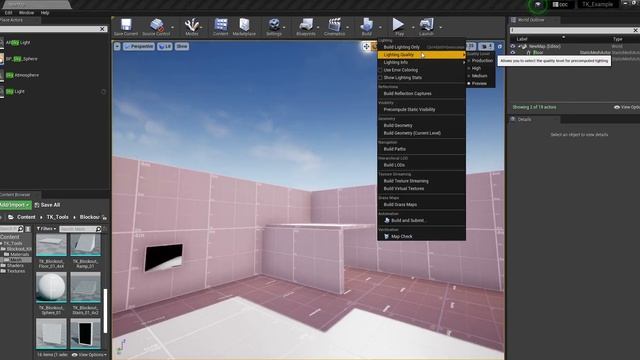Click the folder search magnifier icon
This screenshot has height=360, width=640.
point(21,229)
